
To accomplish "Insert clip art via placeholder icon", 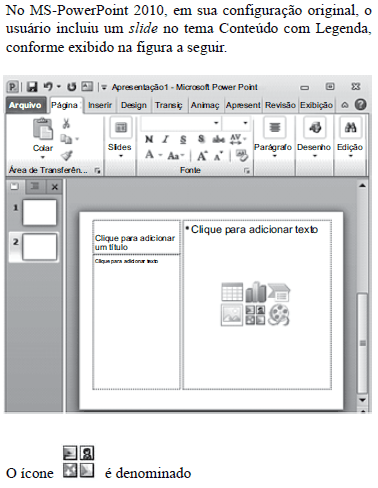I will [255, 315].
